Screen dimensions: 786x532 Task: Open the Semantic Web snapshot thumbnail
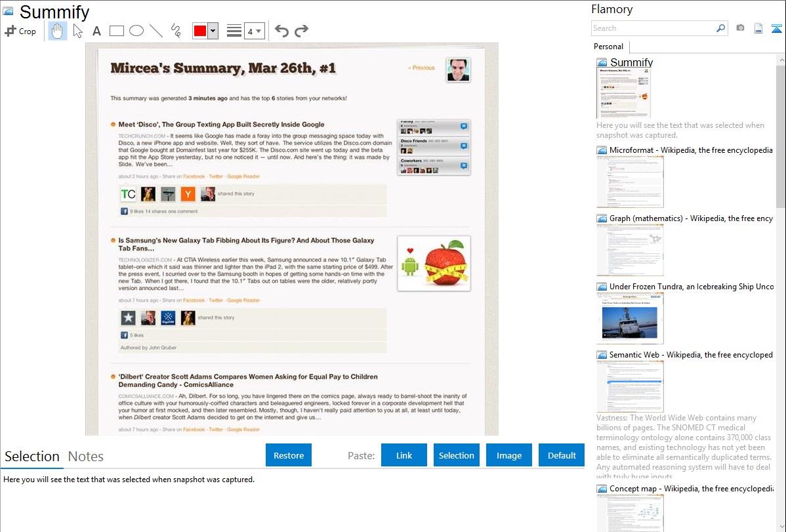[x=630, y=386]
